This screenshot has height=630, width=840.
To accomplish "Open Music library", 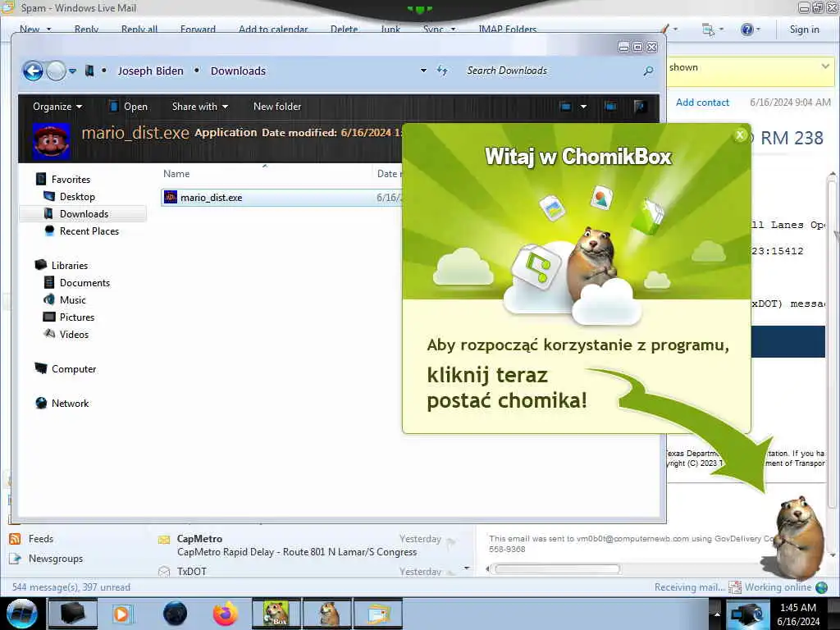I will [x=72, y=300].
